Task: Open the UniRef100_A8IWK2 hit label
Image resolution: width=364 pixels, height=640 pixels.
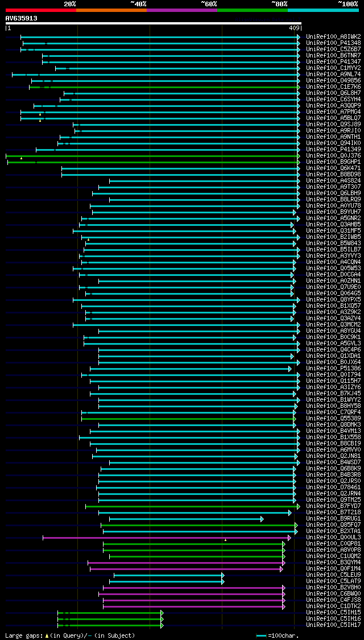Action: 333,37
